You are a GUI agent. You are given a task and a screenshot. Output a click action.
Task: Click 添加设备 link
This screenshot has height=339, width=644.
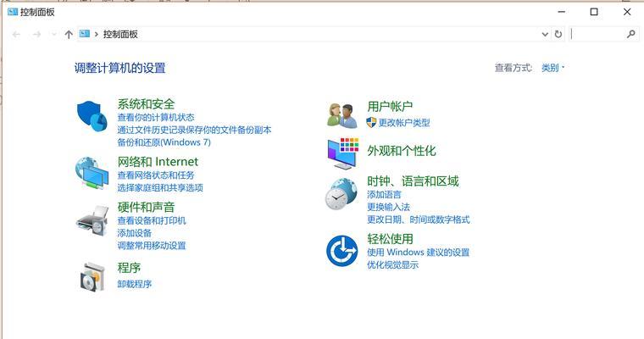(134, 233)
